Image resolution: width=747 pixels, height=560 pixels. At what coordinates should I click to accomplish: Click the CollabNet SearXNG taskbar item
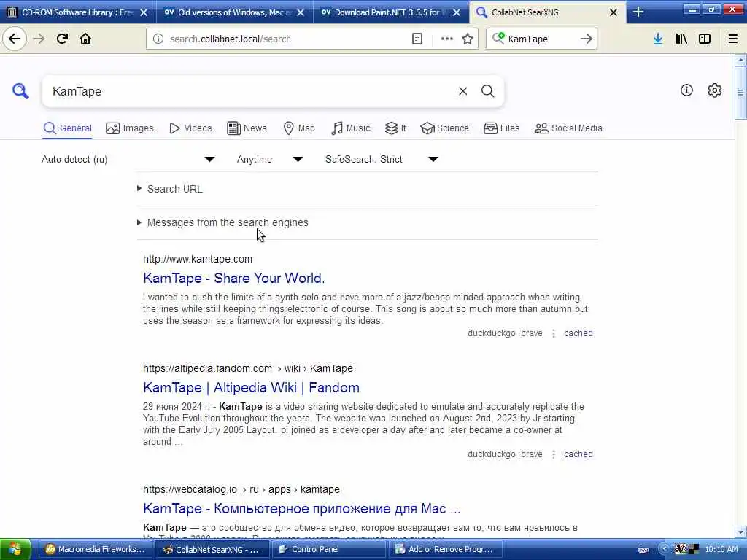point(212,549)
